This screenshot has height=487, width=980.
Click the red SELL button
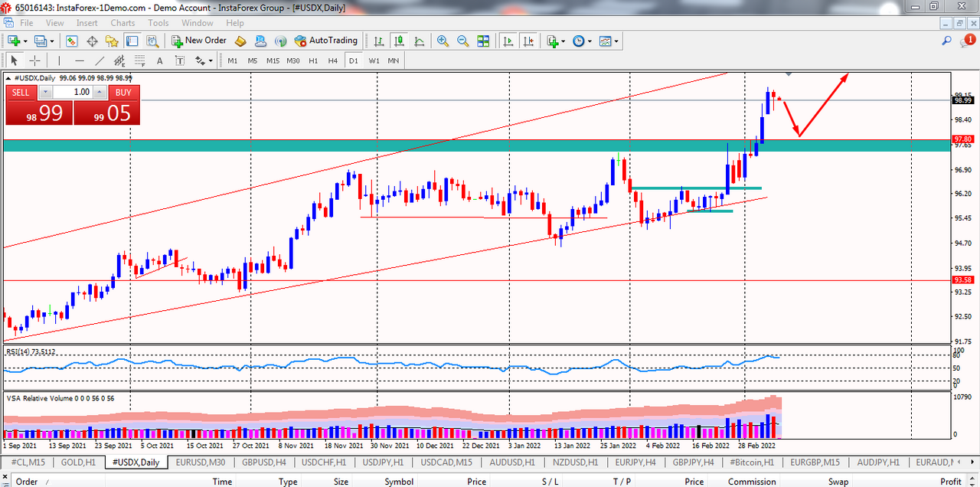pyautogui.click(x=21, y=93)
